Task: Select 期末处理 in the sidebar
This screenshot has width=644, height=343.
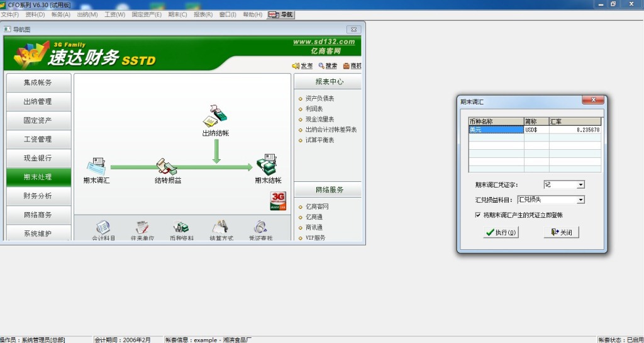Action: pyautogui.click(x=38, y=177)
